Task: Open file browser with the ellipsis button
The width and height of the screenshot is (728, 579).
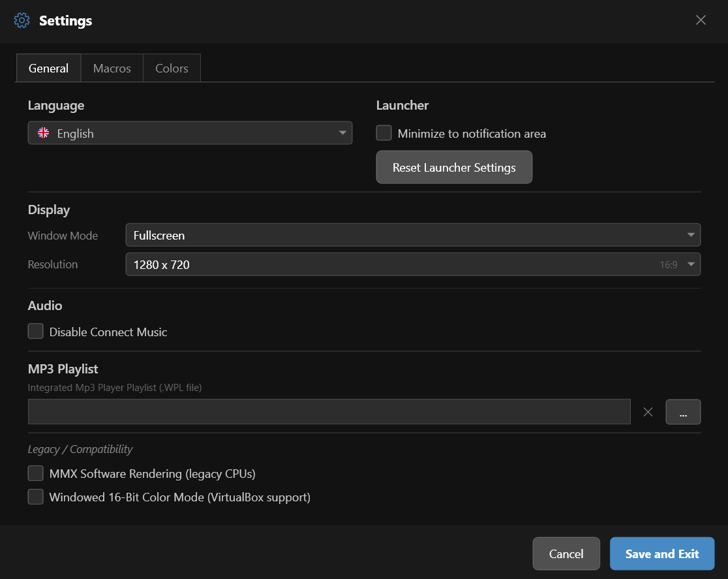Action: [x=683, y=412]
